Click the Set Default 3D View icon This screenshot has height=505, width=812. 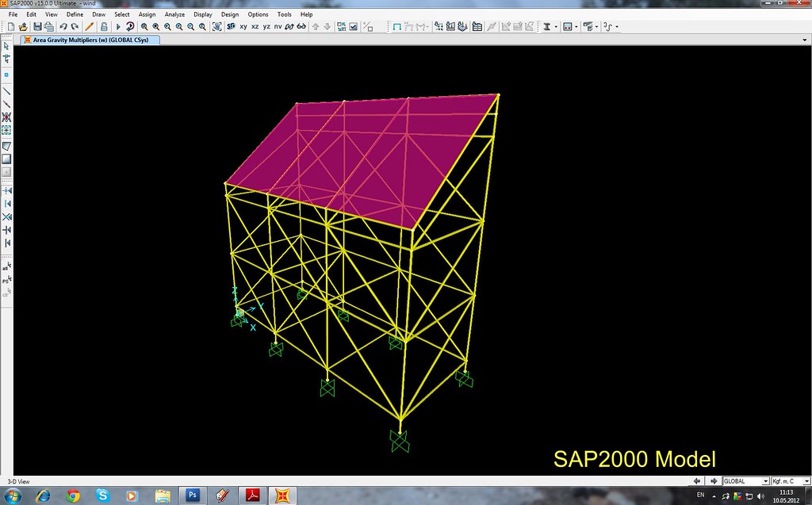[230, 26]
